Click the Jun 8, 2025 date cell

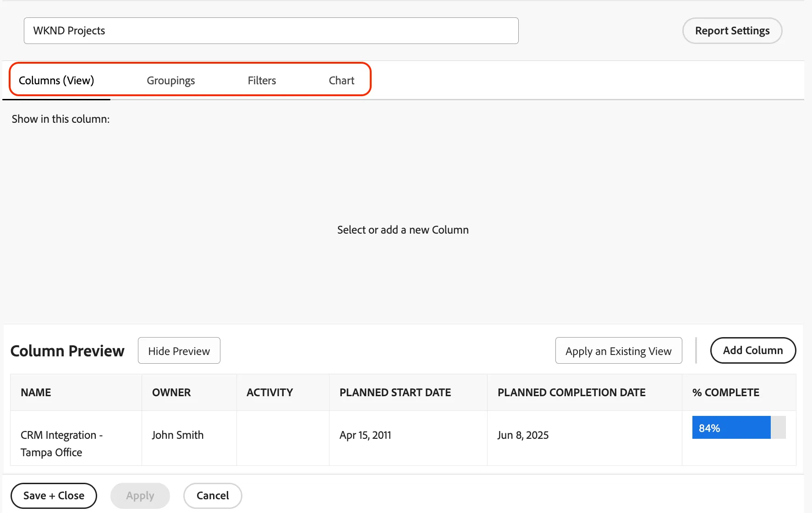click(585, 438)
